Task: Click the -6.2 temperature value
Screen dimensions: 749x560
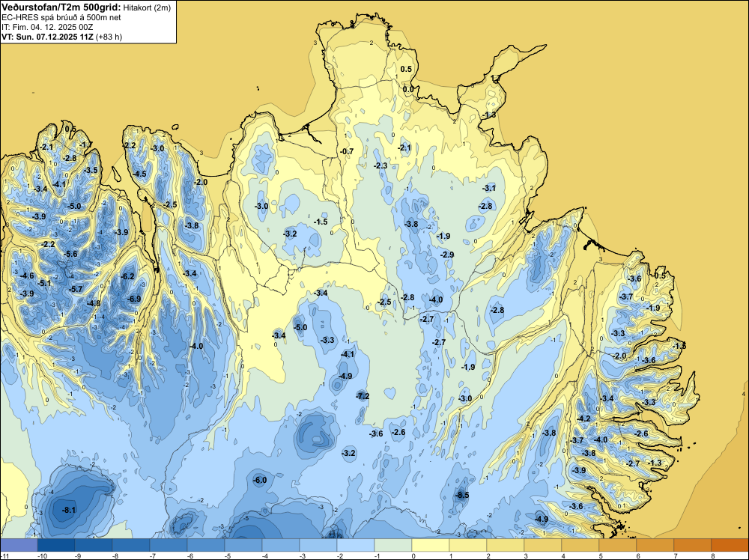Action: pyautogui.click(x=128, y=276)
